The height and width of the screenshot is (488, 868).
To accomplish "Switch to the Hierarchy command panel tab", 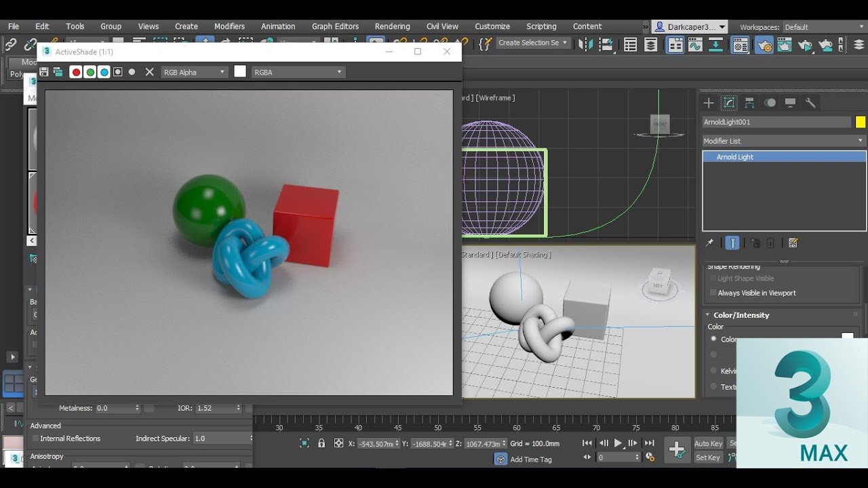I will point(749,102).
